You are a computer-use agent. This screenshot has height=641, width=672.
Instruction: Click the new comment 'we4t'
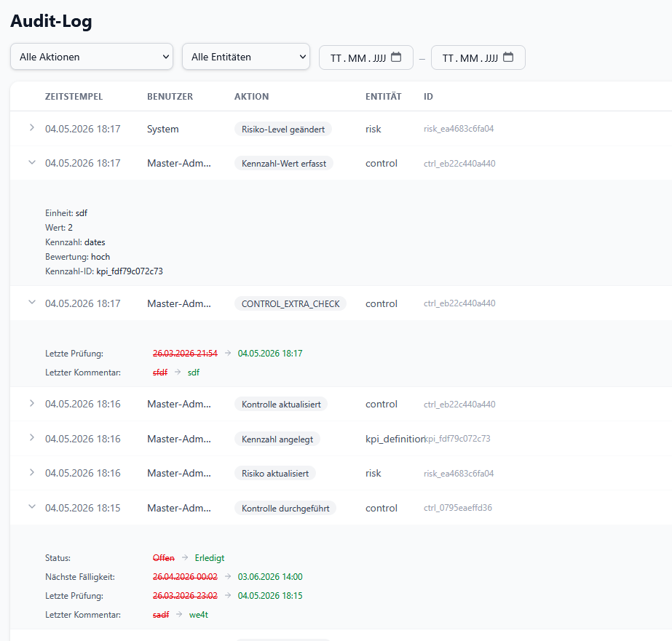199,615
